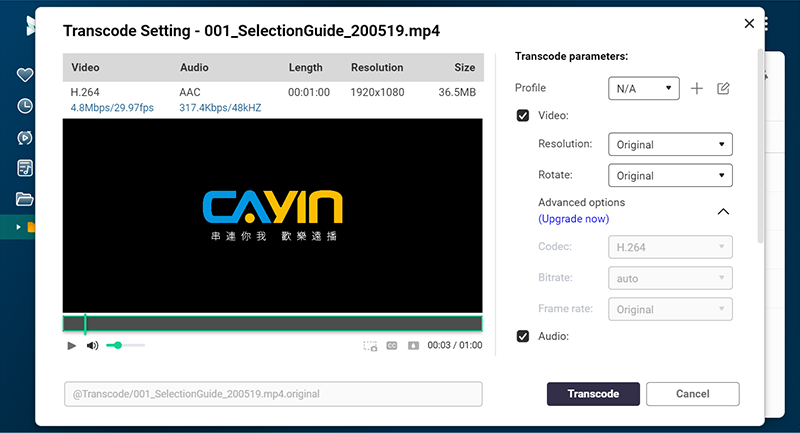This screenshot has height=433, width=800.
Task: Open Recent clock icon in sidebar
Action: coord(24,106)
